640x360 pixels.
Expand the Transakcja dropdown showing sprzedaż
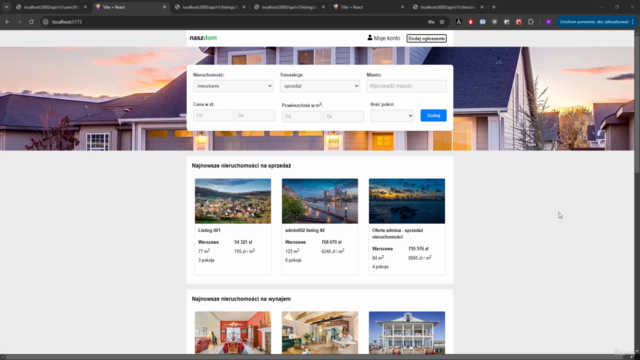tap(320, 86)
